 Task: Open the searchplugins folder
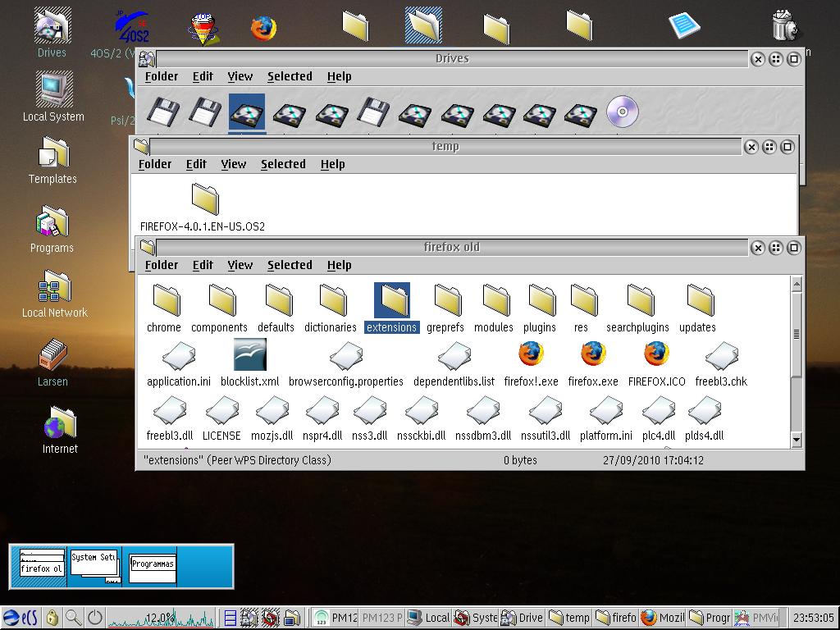click(638, 302)
